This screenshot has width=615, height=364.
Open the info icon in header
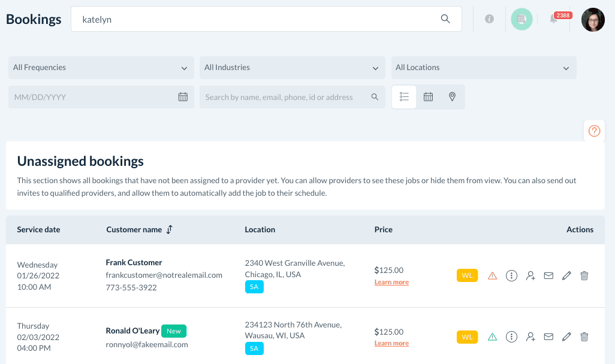coord(489,19)
